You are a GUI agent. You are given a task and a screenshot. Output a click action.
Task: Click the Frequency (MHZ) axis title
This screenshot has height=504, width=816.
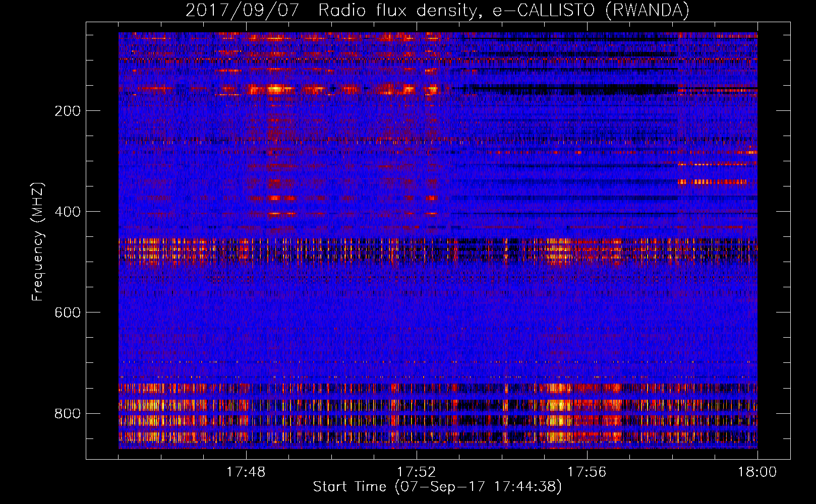pos(38,241)
